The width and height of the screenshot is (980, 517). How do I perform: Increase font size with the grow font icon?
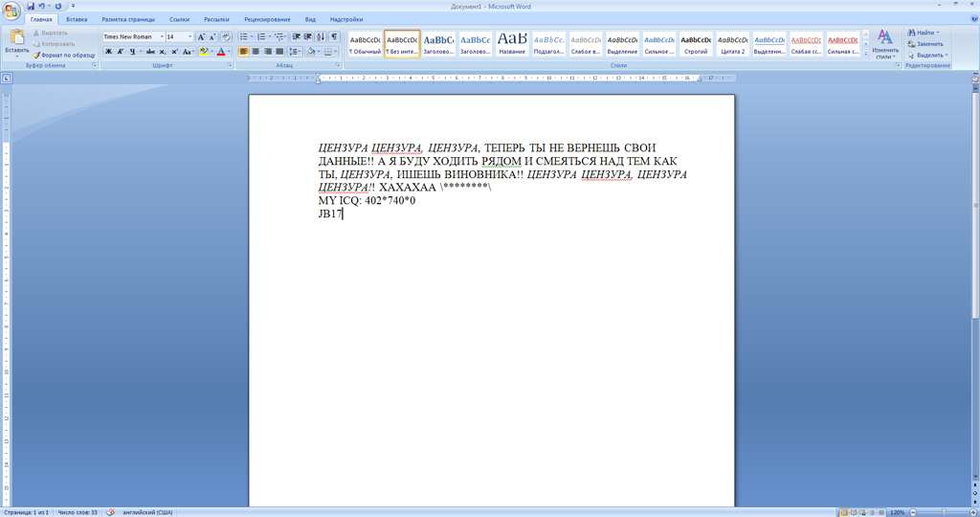click(x=201, y=36)
